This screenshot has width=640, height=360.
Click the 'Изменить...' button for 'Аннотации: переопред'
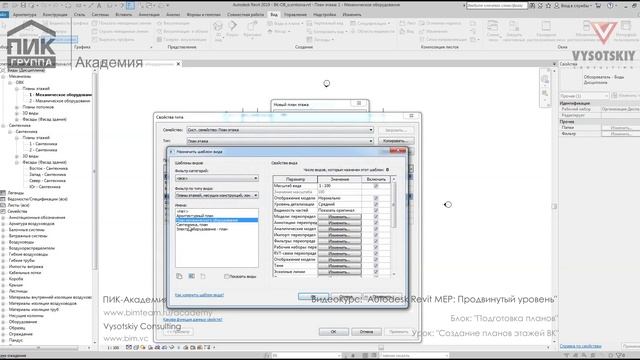[x=339, y=223]
